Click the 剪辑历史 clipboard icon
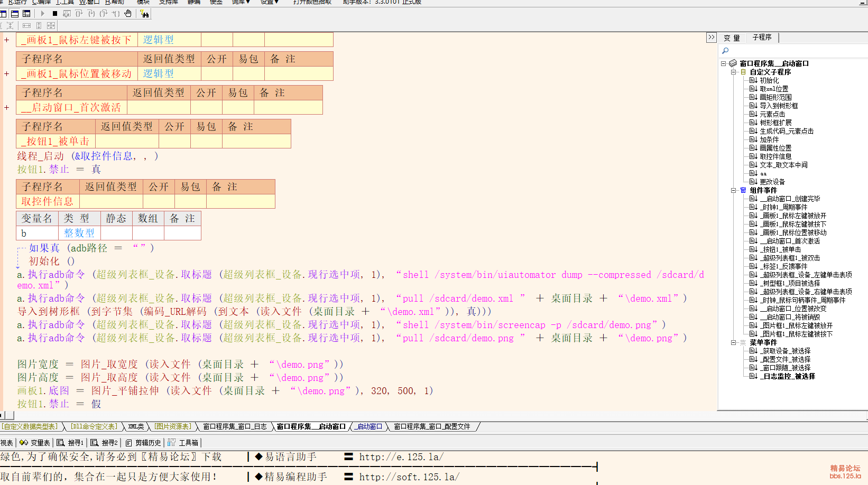This screenshot has width=868, height=485. tap(129, 443)
